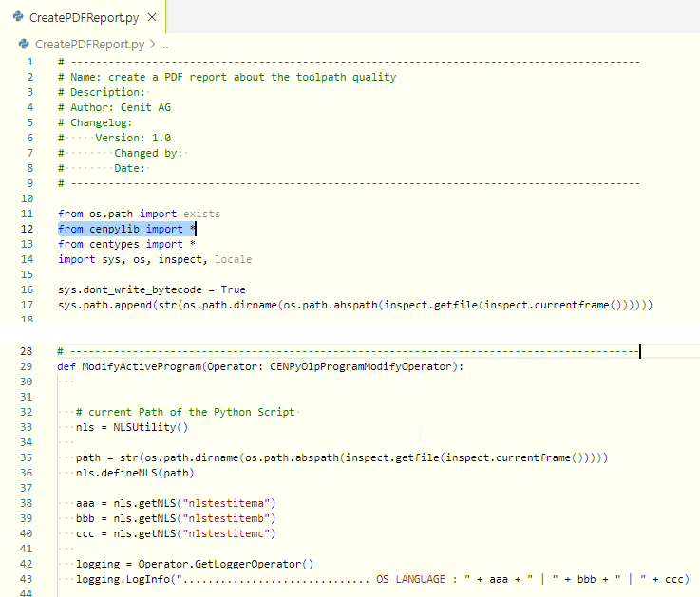Click line number 12 in the gutter

28,229
